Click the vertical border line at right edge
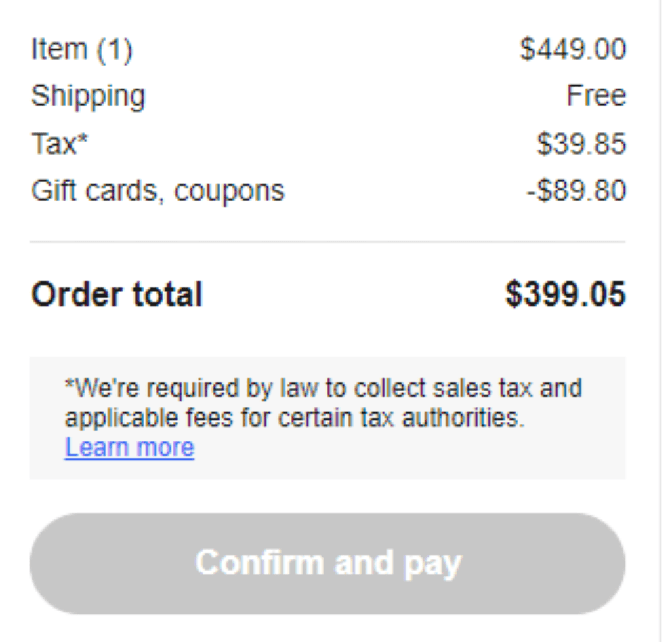Screen dimensions: 672x642 [660, 321]
